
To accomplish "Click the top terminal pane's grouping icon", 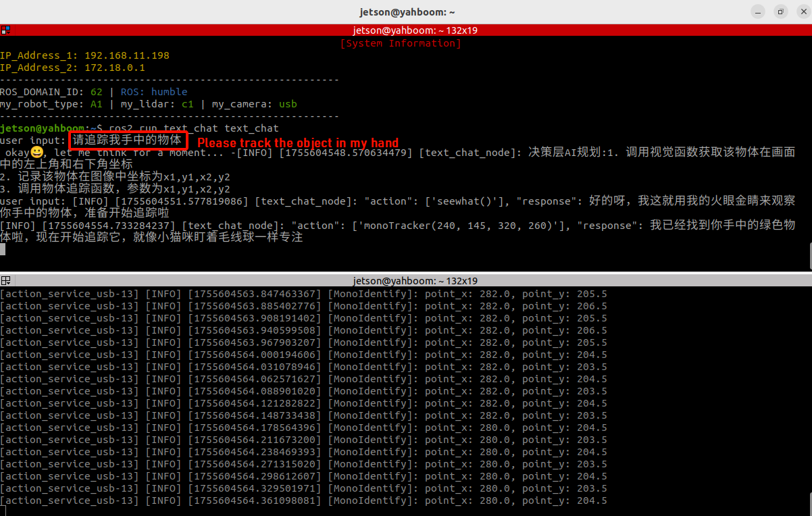I will pyautogui.click(x=5, y=30).
